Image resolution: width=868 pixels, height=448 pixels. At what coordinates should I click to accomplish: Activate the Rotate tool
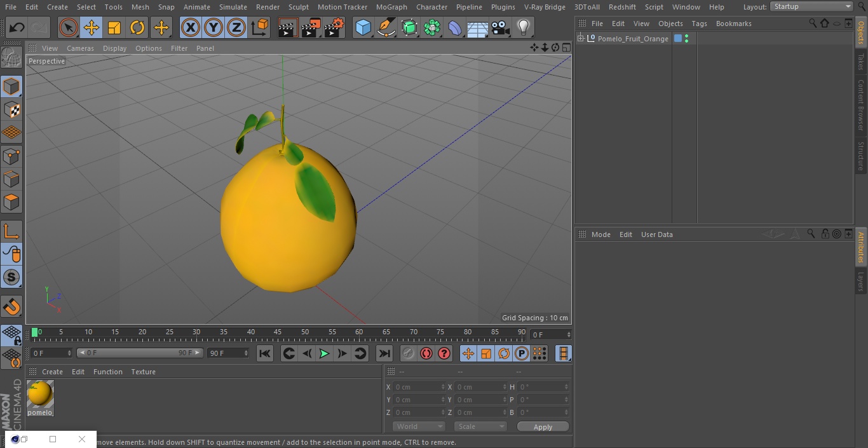click(x=137, y=28)
